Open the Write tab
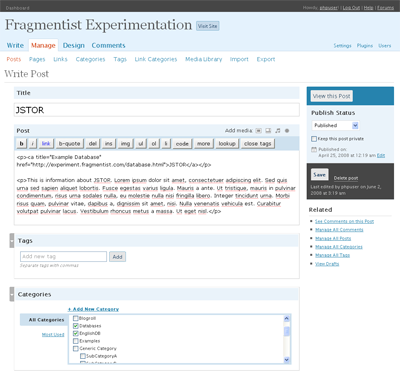The width and height of the screenshot is (400, 375). click(15, 45)
